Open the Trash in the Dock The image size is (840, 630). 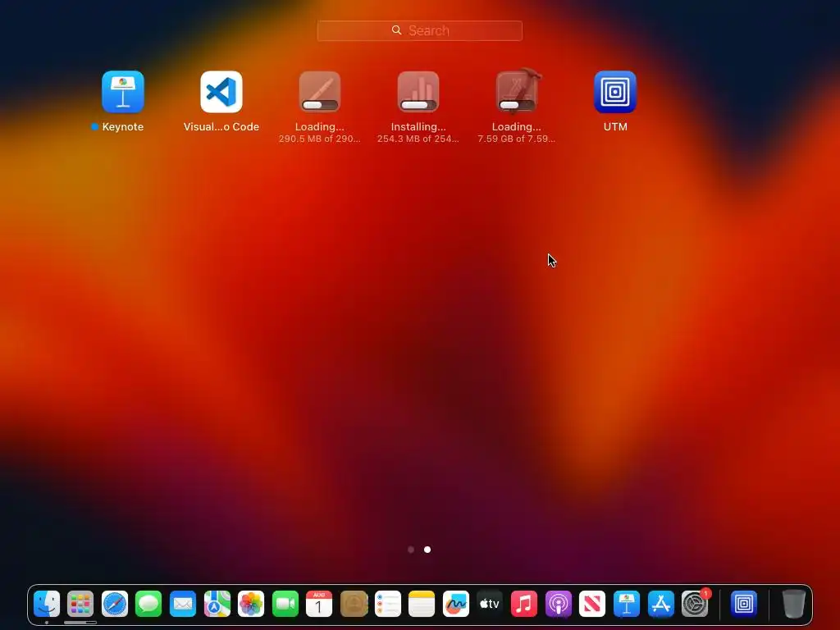[x=793, y=604]
